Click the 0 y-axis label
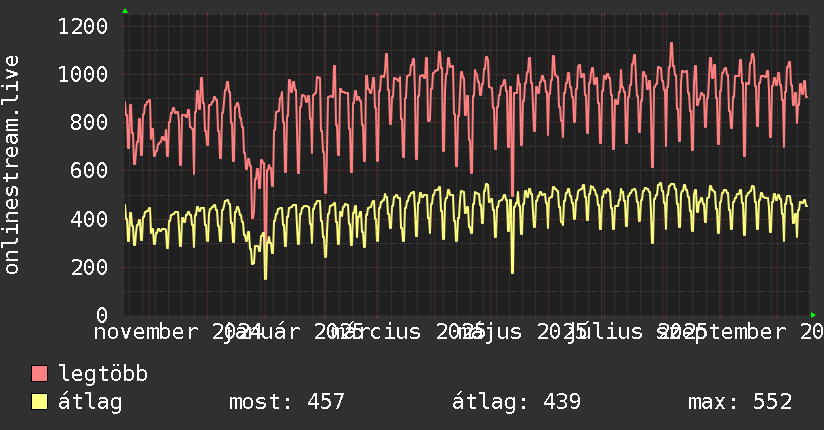This screenshot has width=824, height=430. 102,315
